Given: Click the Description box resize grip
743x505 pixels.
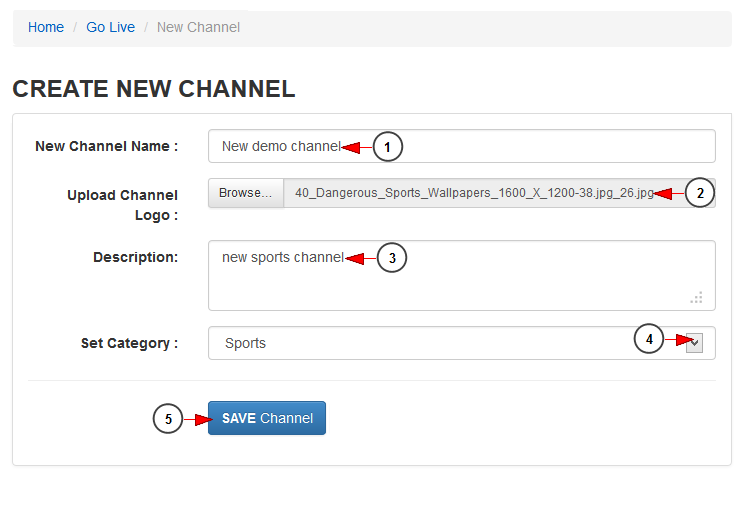Looking at the screenshot, I should pyautogui.click(x=697, y=298).
